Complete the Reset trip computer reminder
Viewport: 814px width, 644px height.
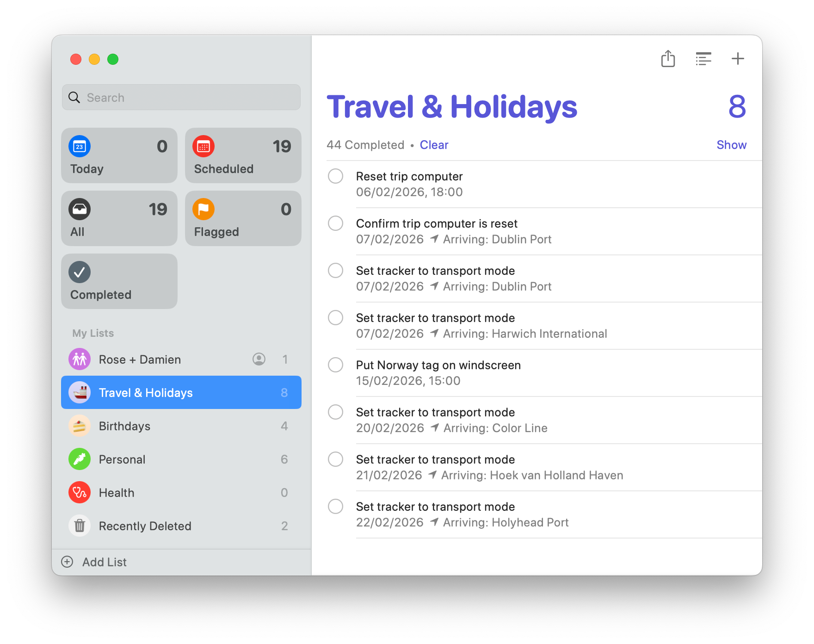pyautogui.click(x=335, y=176)
